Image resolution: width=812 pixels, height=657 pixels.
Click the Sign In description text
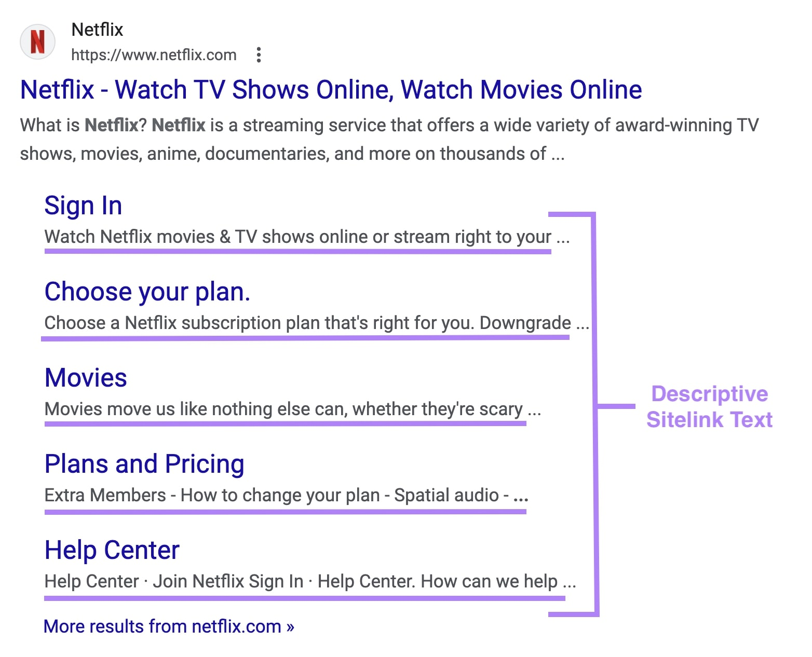(x=307, y=237)
